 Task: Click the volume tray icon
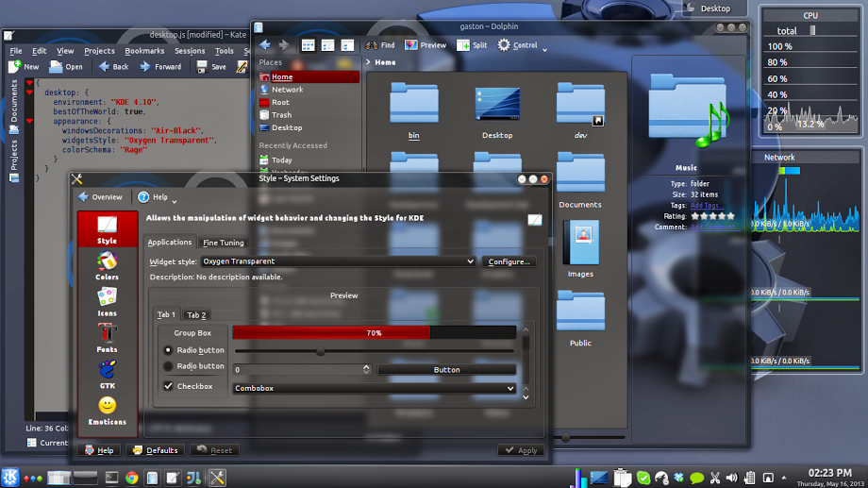732,478
